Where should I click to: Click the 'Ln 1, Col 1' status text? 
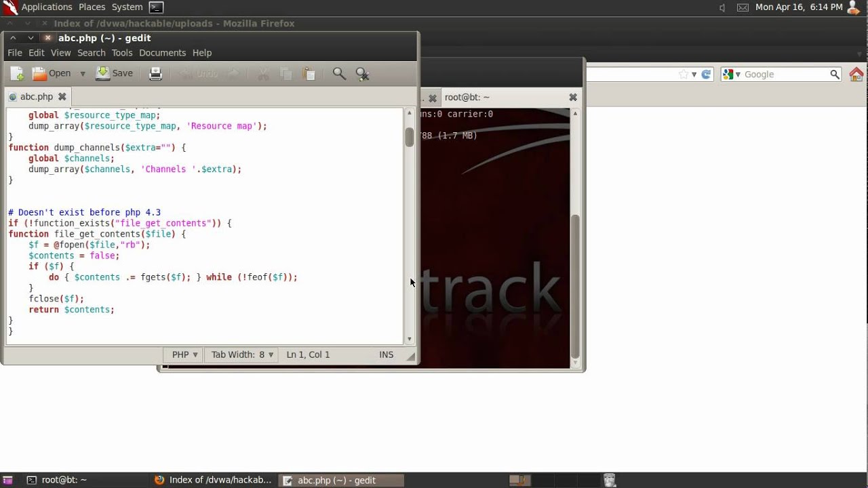[x=308, y=354]
